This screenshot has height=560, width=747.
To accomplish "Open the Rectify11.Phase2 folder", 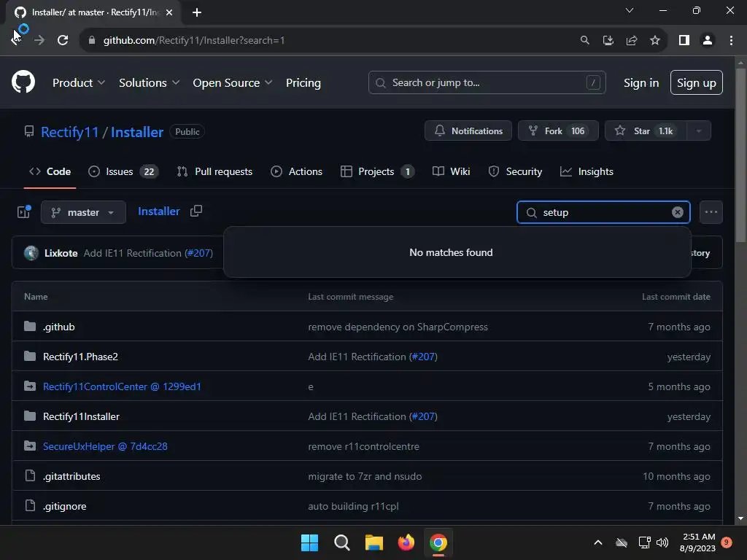I will (80, 357).
